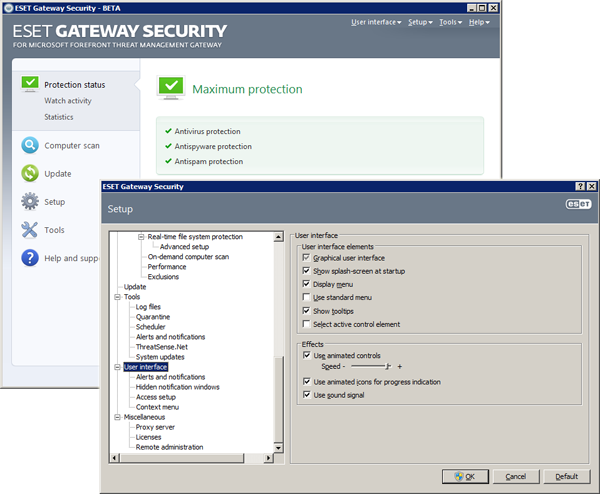This screenshot has height=494, width=600.
Task: Click tree scroll left arrow
Action: (x=114, y=458)
